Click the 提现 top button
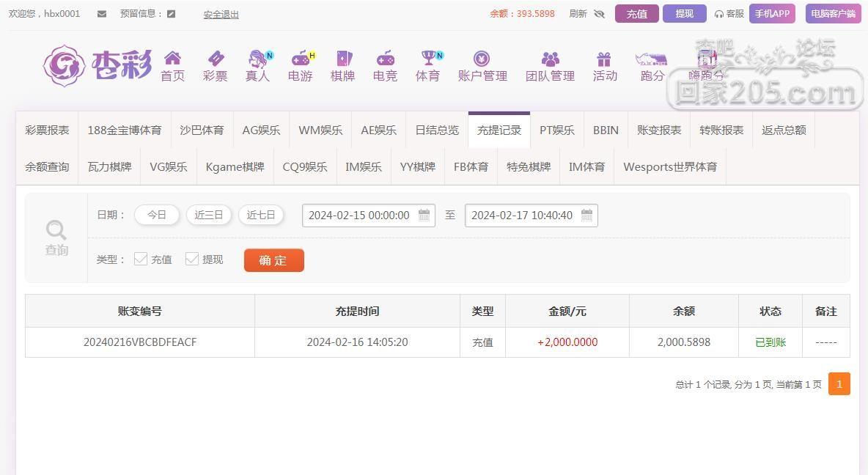 (684, 14)
